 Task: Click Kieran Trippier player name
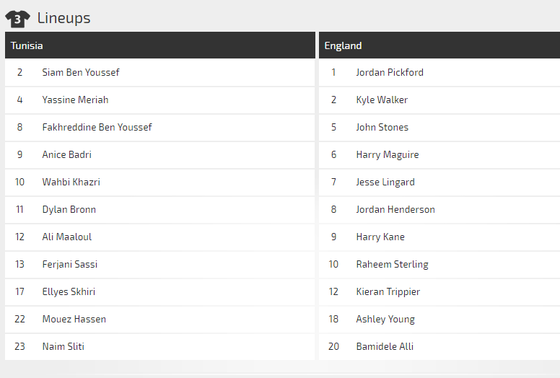tap(388, 292)
